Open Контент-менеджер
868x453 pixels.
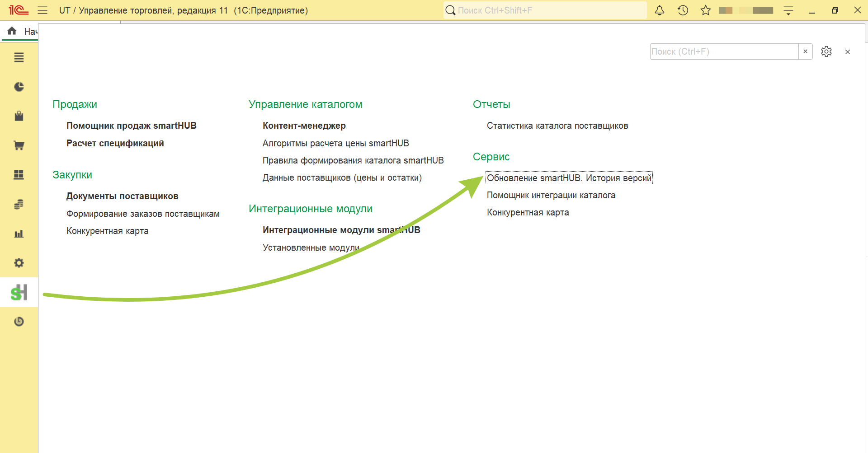(304, 126)
